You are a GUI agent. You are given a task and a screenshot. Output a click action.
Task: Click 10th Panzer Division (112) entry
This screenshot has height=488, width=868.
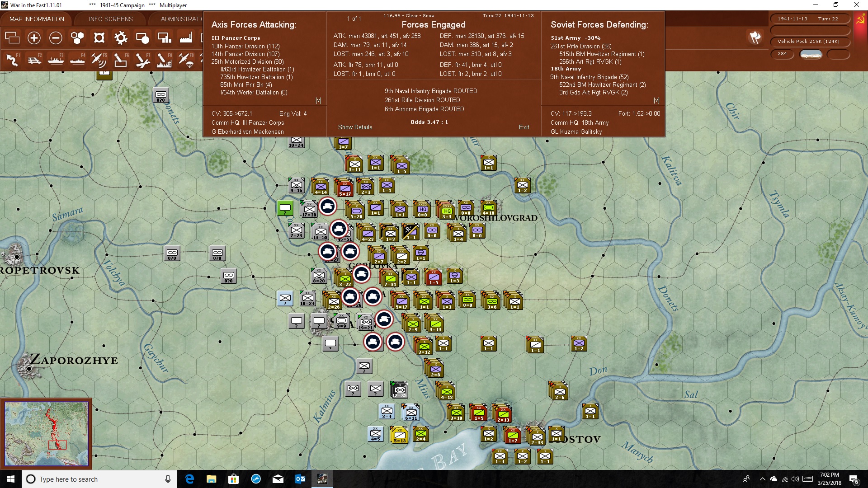245,46
